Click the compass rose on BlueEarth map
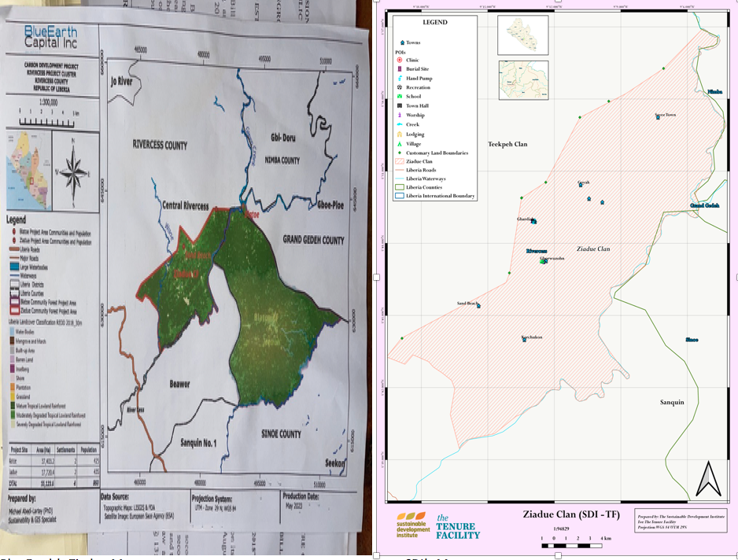The width and height of the screenshot is (738, 560). coord(72,168)
